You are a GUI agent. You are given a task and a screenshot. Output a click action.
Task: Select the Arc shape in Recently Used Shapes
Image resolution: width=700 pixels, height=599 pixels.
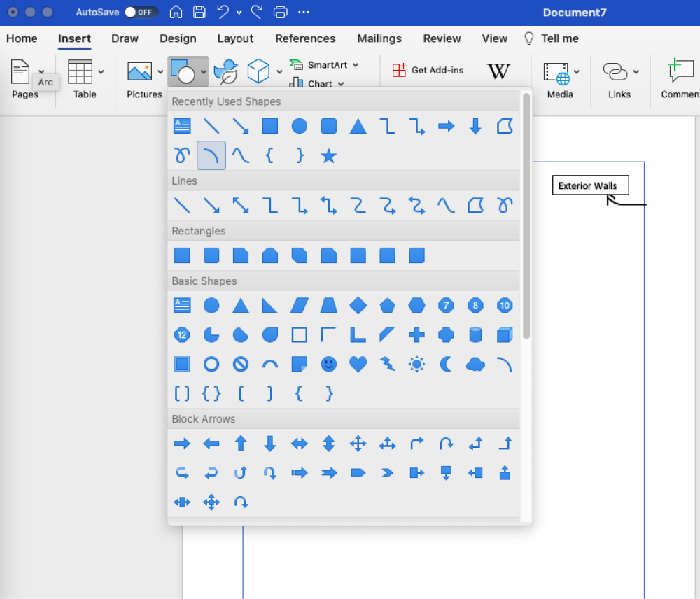coord(211,155)
